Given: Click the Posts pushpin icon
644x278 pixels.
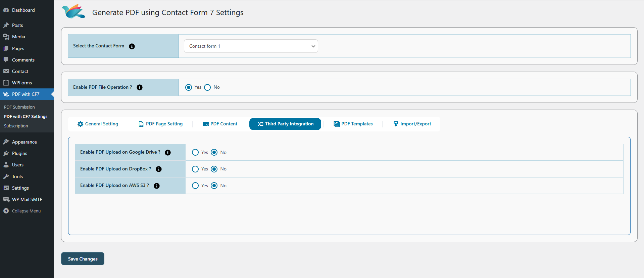Looking at the screenshot, I should coord(6,25).
